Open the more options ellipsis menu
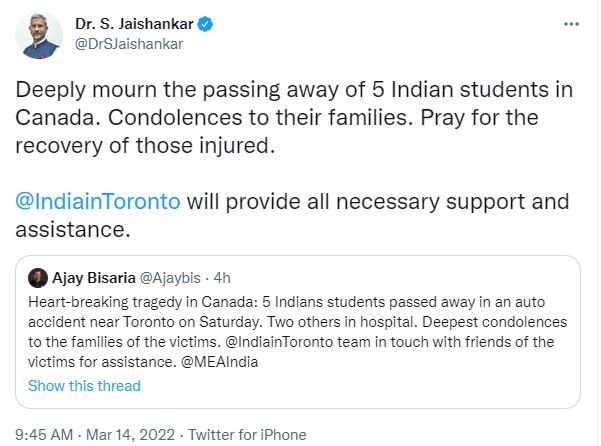 (572, 22)
